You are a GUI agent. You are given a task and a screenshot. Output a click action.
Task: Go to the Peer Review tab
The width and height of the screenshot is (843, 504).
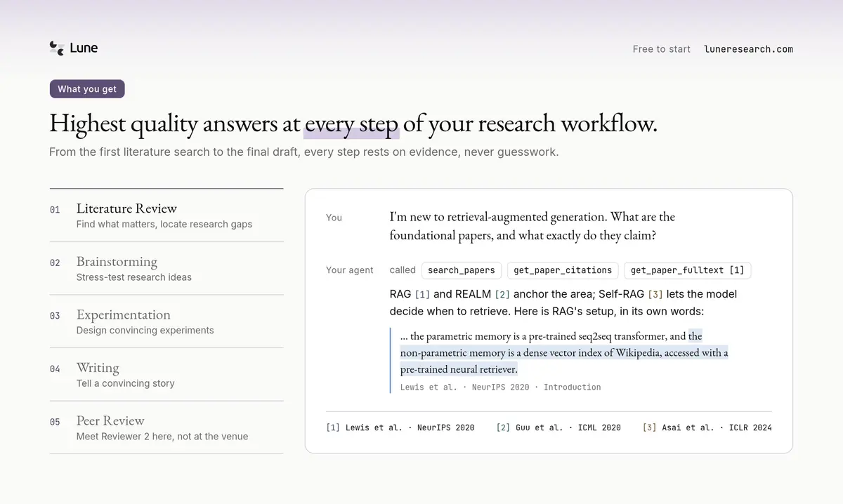pos(166,427)
